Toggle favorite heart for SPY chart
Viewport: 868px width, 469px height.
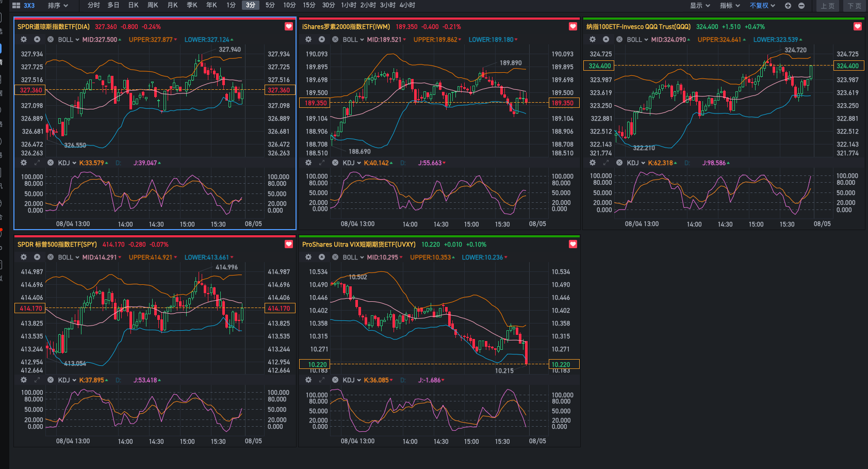289,245
